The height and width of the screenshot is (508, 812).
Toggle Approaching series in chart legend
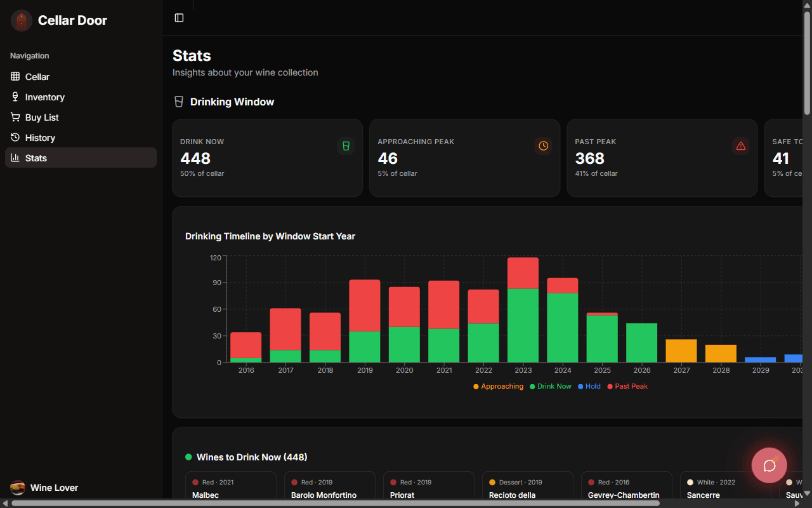point(499,386)
